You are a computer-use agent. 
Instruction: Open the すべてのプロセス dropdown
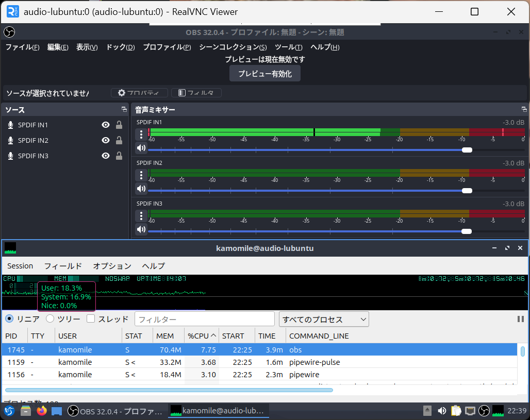point(324,319)
